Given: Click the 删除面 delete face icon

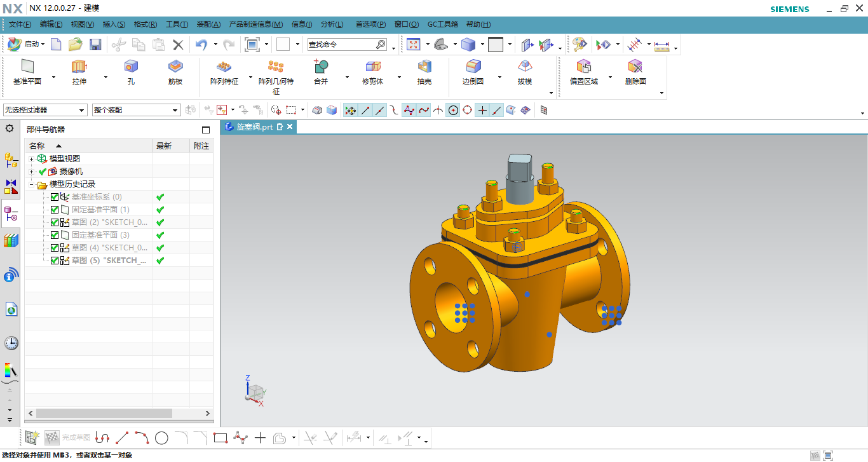Looking at the screenshot, I should (x=635, y=67).
